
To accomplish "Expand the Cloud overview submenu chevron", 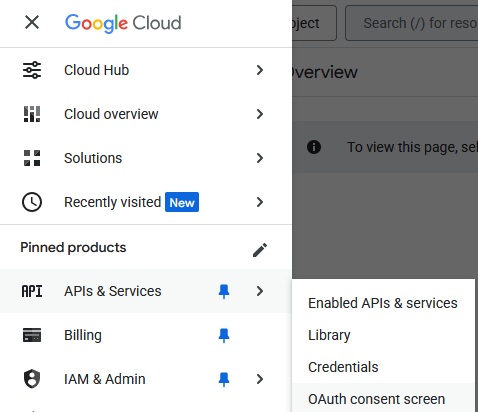I will point(260,114).
